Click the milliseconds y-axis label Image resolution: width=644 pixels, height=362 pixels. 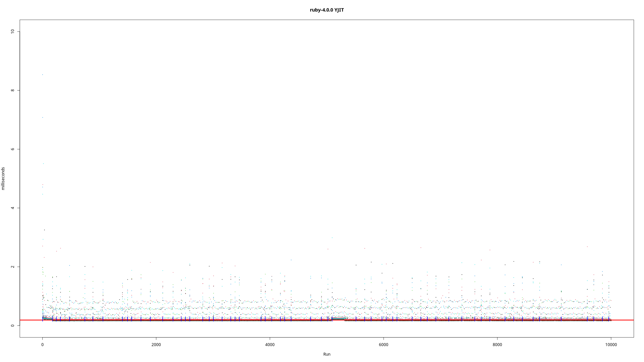3,179
